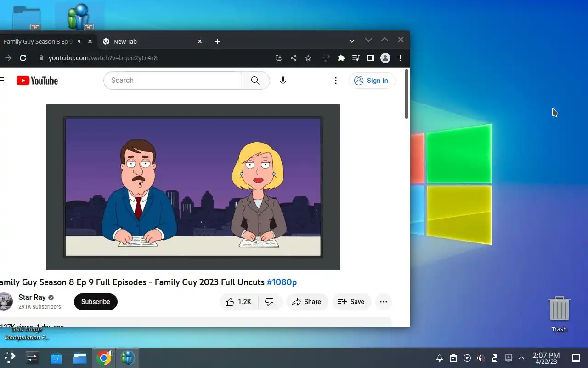Open the Star Ray channel name link
The width and height of the screenshot is (588, 368).
(x=32, y=298)
